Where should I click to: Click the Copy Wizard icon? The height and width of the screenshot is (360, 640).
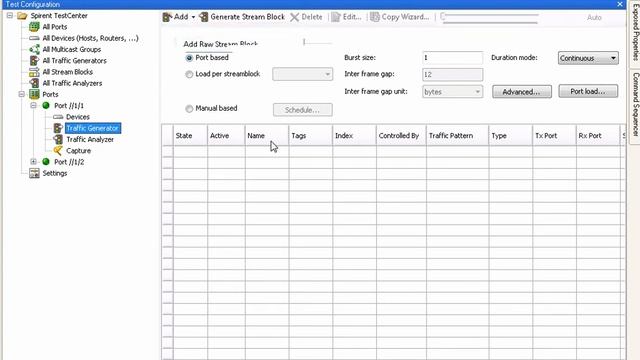(374, 17)
